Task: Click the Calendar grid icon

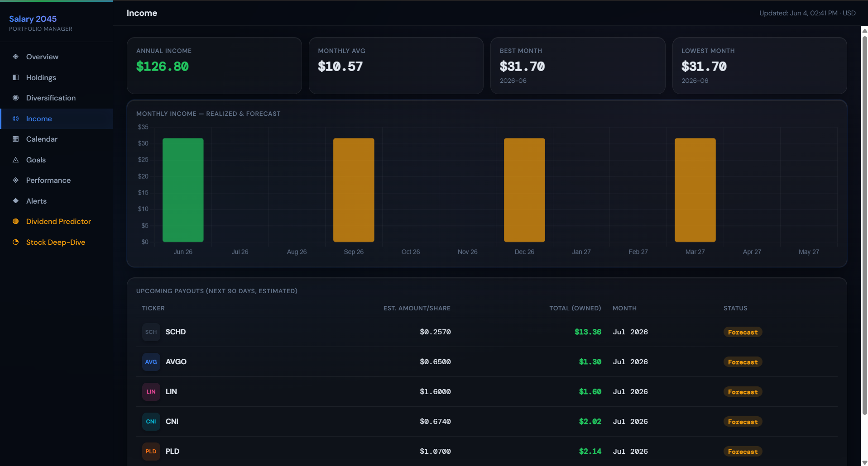Action: tap(16, 139)
